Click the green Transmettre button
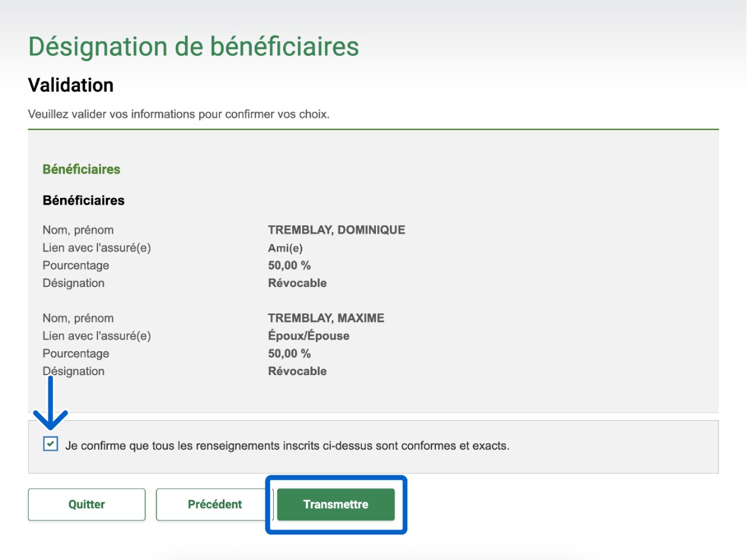 click(x=336, y=505)
